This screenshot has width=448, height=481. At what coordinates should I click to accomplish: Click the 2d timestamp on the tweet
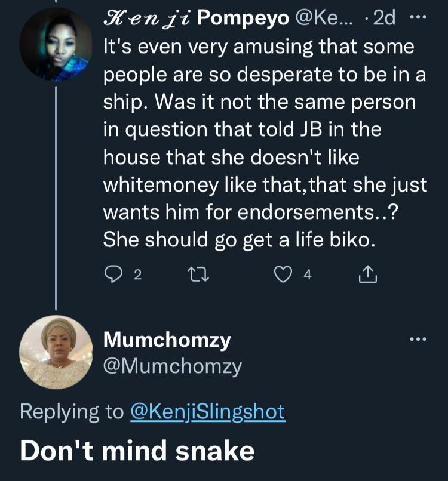click(384, 18)
